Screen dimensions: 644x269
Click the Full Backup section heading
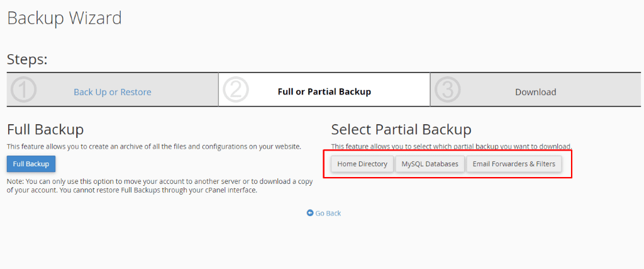point(45,130)
